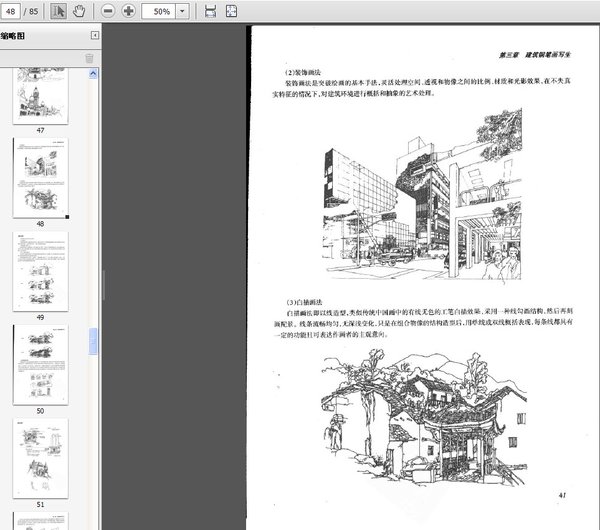Click the page number field showing 48
600x530 pixels.
(x=11, y=11)
